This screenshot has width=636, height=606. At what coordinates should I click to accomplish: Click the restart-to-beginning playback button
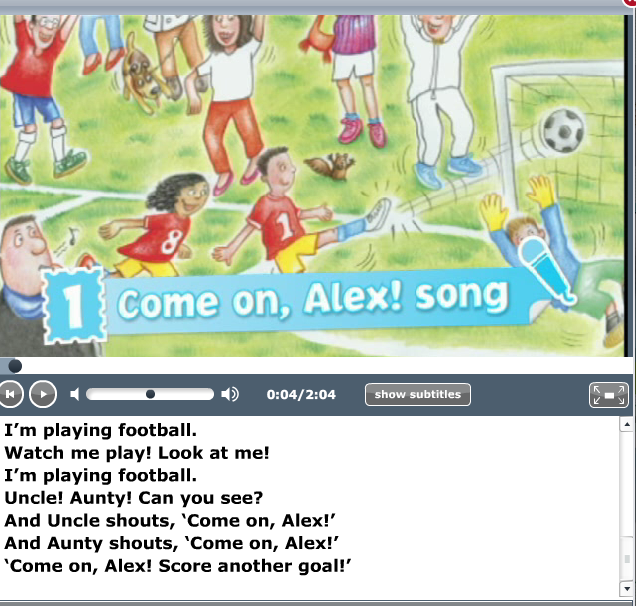coord(10,394)
